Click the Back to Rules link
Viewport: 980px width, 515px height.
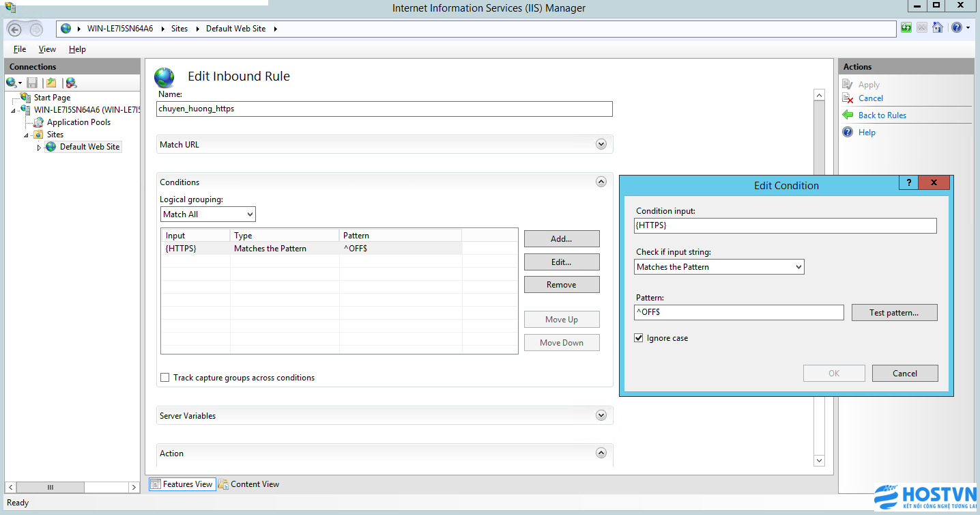882,115
